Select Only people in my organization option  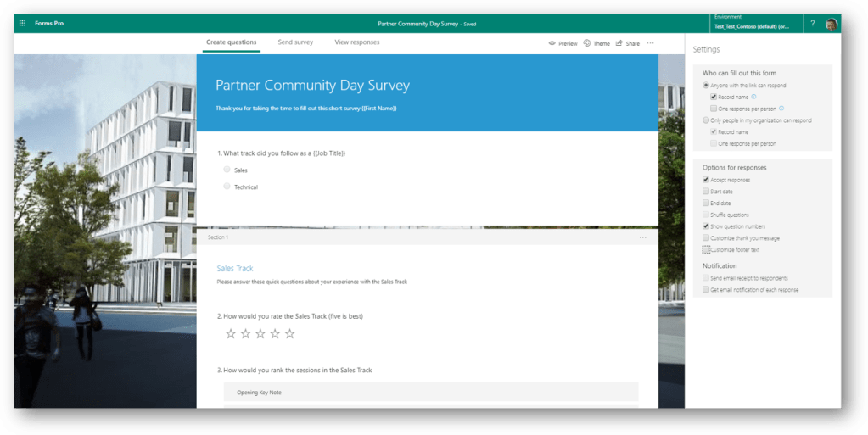(x=706, y=120)
